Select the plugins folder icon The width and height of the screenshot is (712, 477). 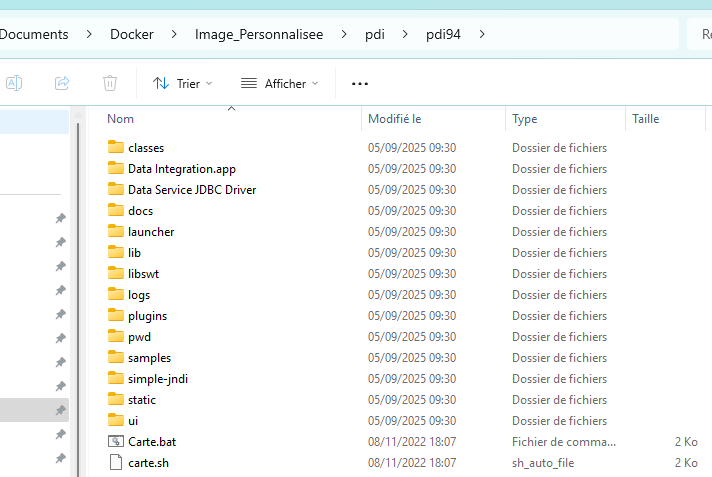click(x=116, y=315)
